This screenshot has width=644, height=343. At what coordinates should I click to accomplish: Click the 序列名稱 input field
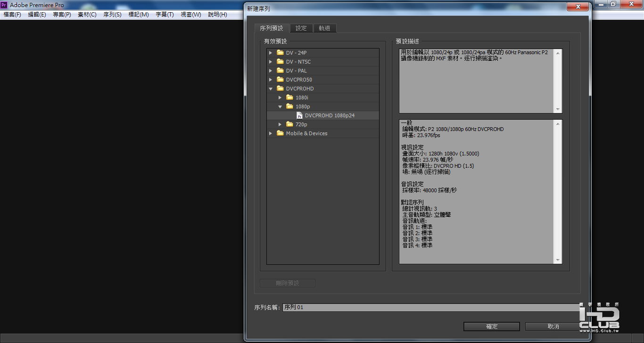(x=431, y=308)
